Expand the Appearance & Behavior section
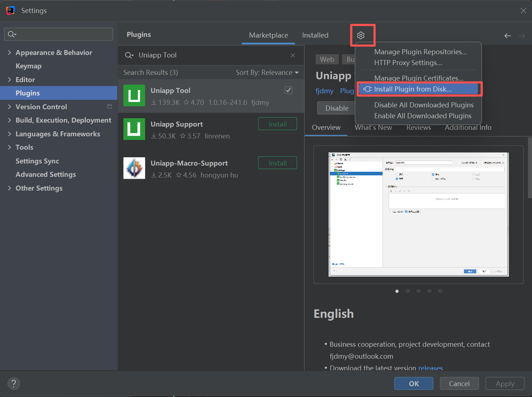532x397 pixels. click(x=9, y=52)
